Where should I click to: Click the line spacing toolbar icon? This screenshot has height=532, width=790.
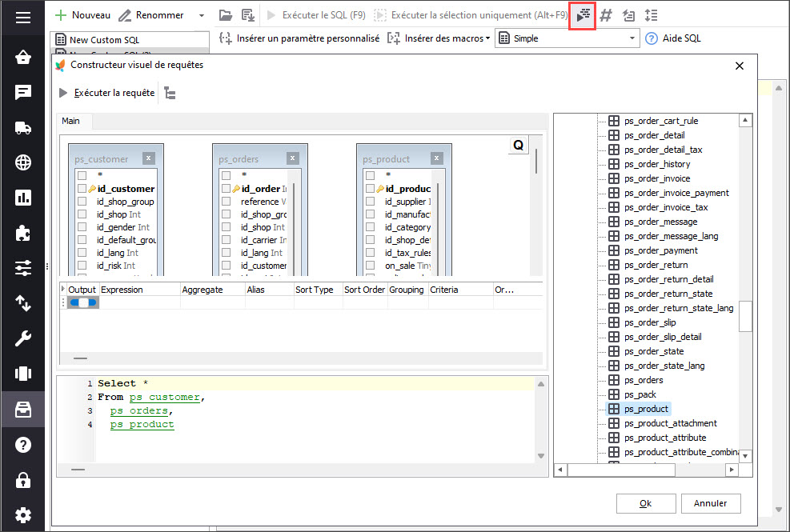point(651,15)
